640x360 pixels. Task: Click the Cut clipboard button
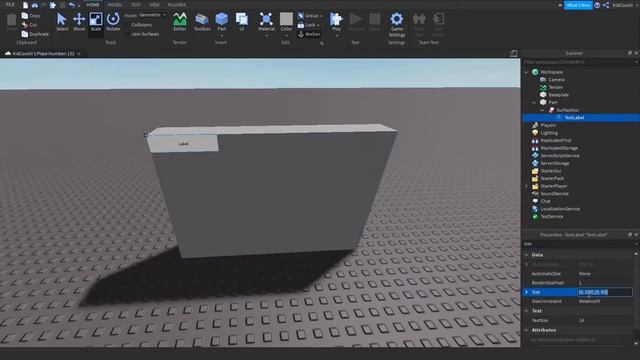pos(29,25)
